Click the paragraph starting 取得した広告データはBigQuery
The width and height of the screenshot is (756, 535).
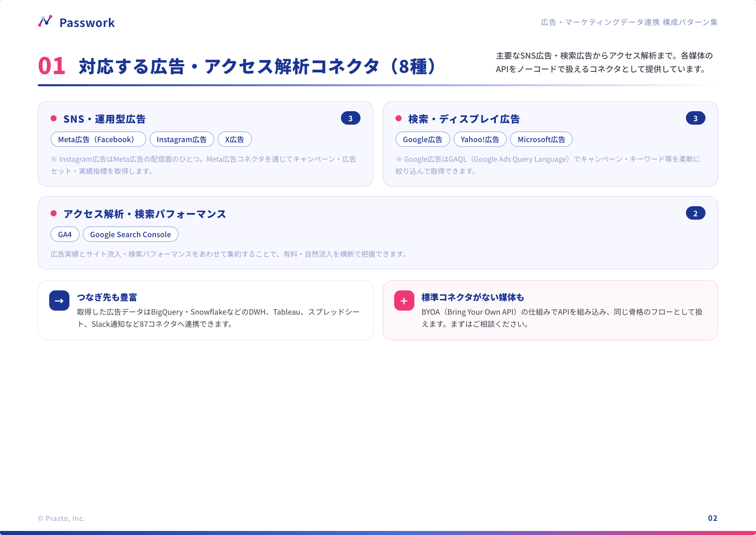point(218,318)
